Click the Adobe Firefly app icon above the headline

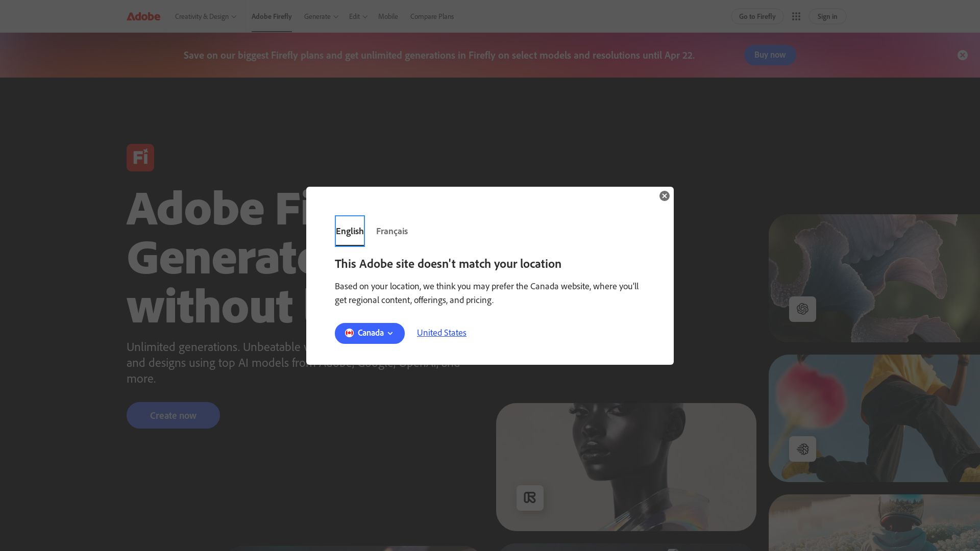click(140, 157)
